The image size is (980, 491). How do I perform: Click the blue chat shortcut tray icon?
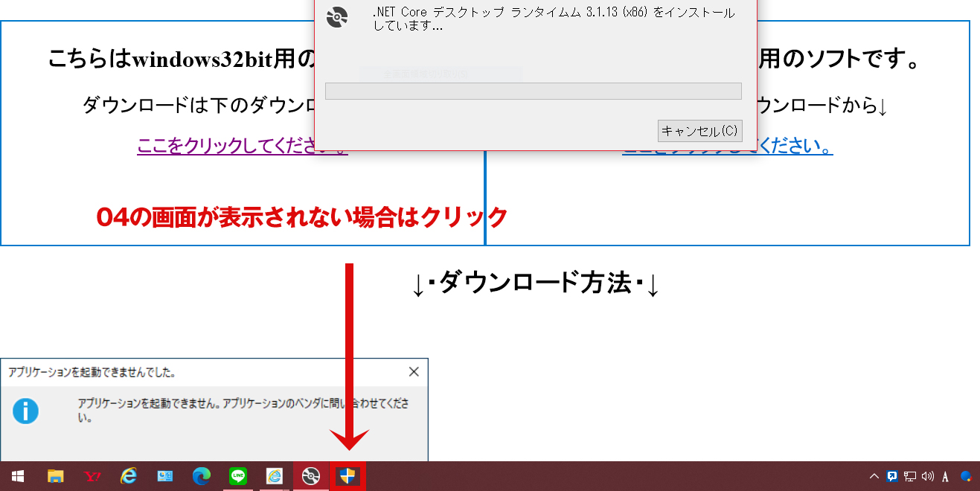(x=891, y=476)
